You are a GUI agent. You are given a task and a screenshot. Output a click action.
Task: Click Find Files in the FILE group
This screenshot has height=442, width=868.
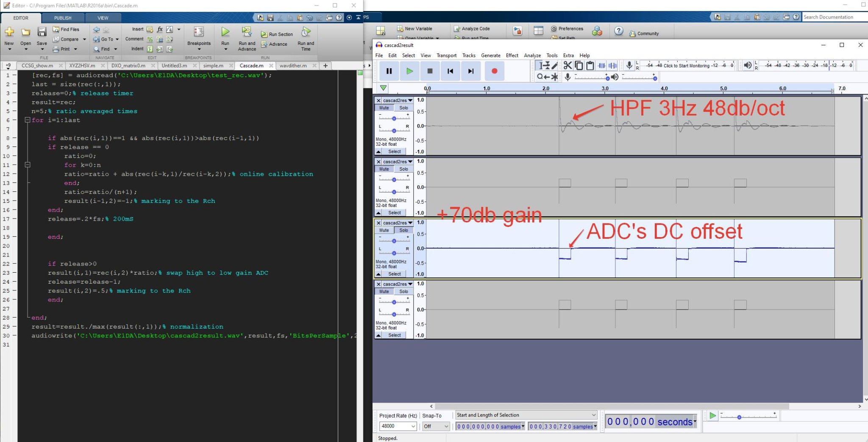point(66,29)
